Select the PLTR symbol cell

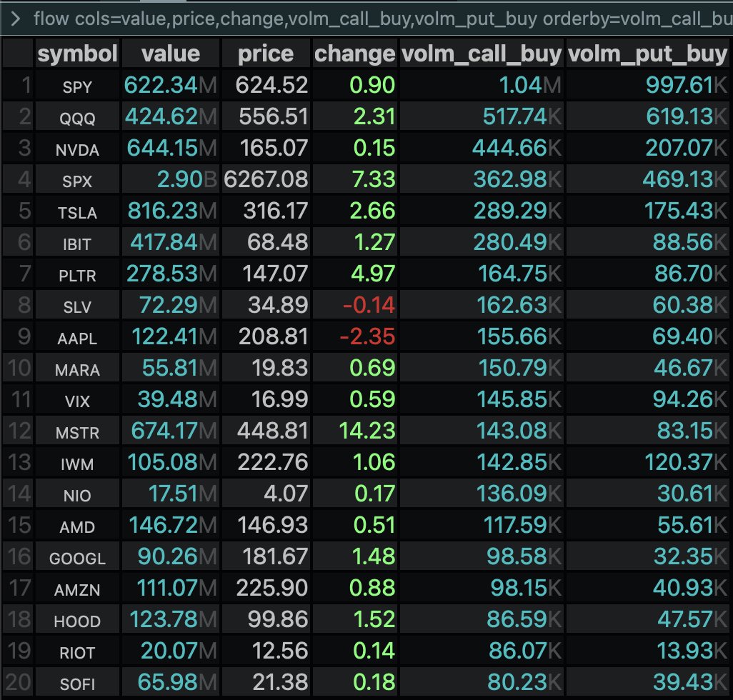tap(77, 274)
